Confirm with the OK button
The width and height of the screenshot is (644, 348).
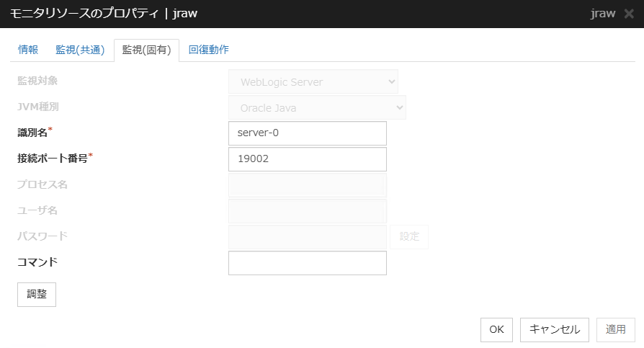496,329
